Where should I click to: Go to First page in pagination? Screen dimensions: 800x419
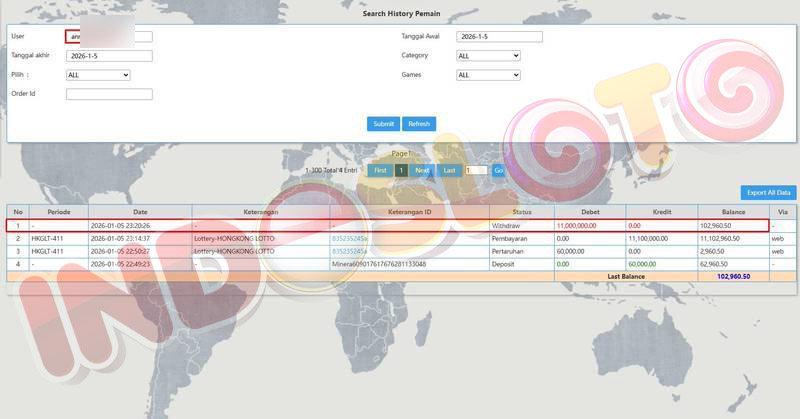[380, 170]
